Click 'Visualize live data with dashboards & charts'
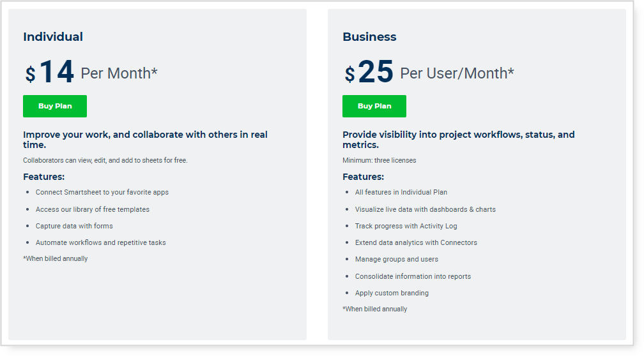The height and width of the screenshot is (356, 644). 425,209
